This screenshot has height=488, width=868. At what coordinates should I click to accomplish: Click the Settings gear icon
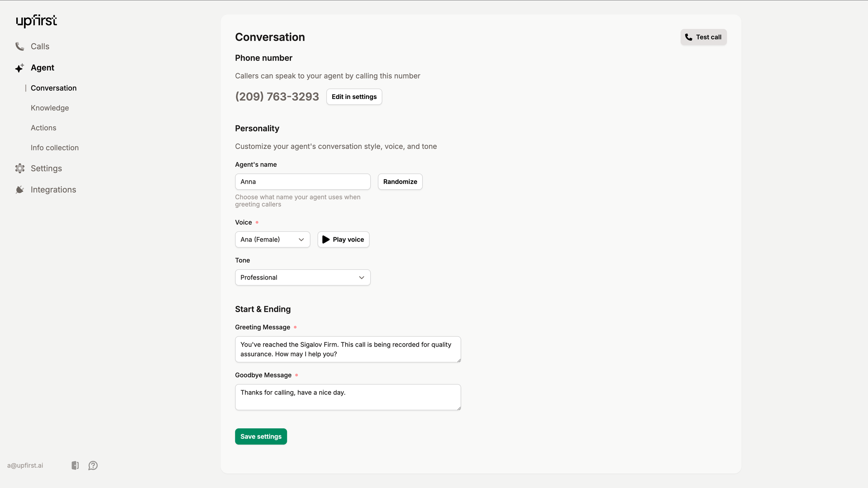20,168
